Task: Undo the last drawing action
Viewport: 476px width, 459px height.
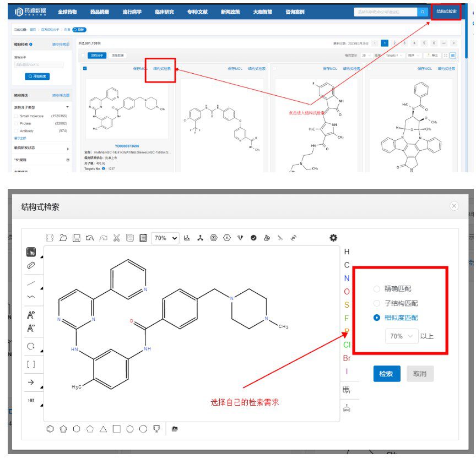Action: click(90, 238)
